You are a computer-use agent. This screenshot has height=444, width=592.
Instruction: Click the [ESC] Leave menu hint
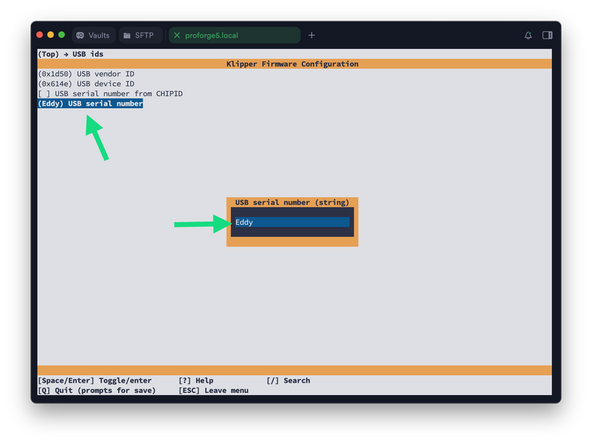pyautogui.click(x=213, y=390)
